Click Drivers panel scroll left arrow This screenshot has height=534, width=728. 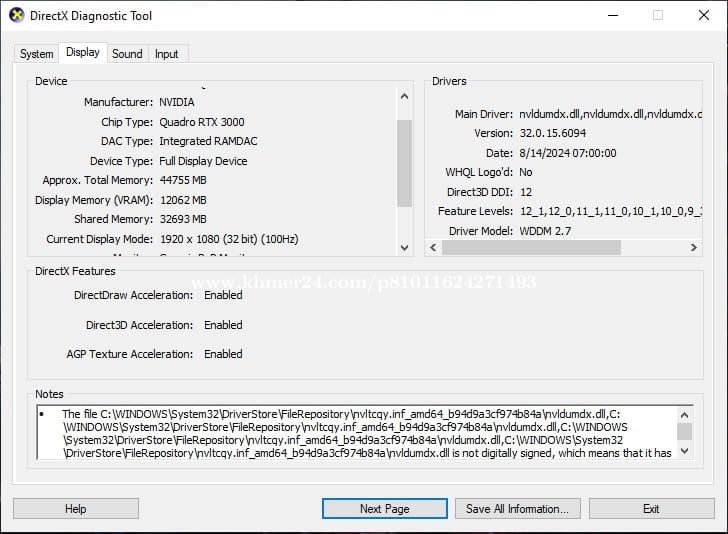coord(433,247)
